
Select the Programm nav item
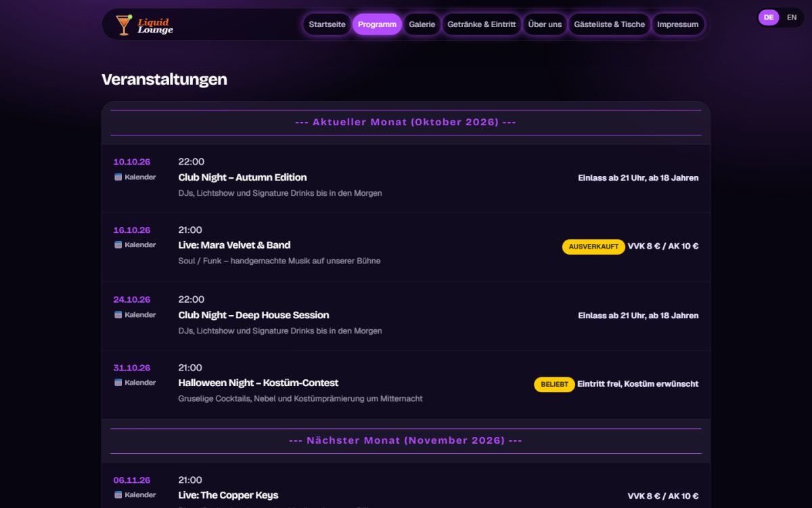tap(377, 24)
